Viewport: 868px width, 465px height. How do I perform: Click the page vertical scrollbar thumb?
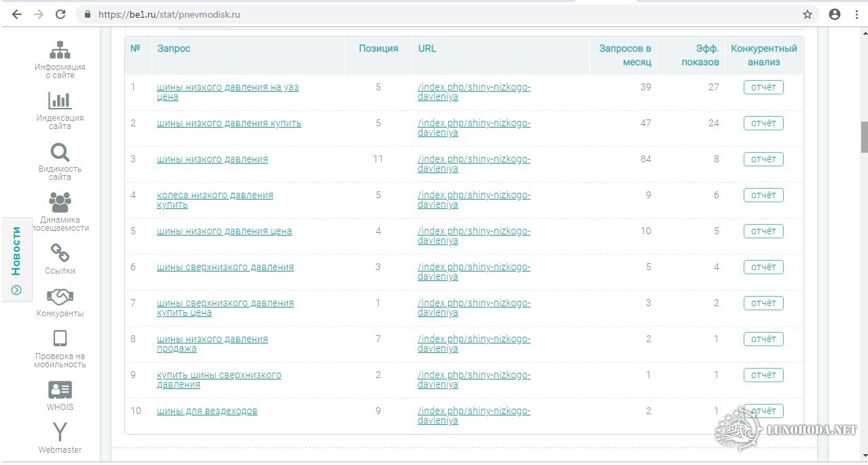(x=864, y=137)
